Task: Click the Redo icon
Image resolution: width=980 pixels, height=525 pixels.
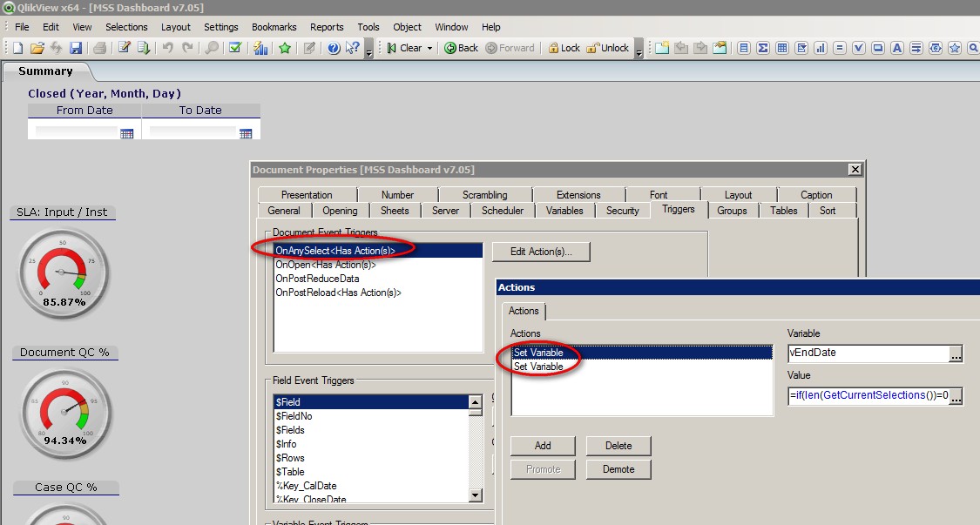Action: tap(187, 48)
